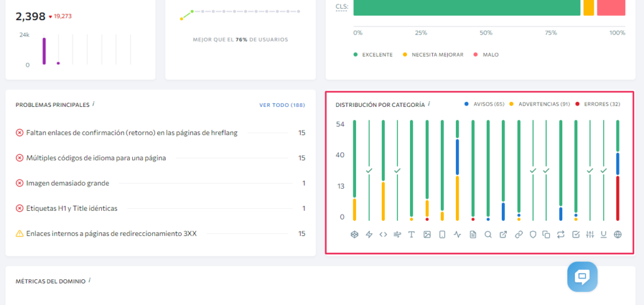Toggle the Avisos (65) legend series
The image size is (644, 305).
484,104
